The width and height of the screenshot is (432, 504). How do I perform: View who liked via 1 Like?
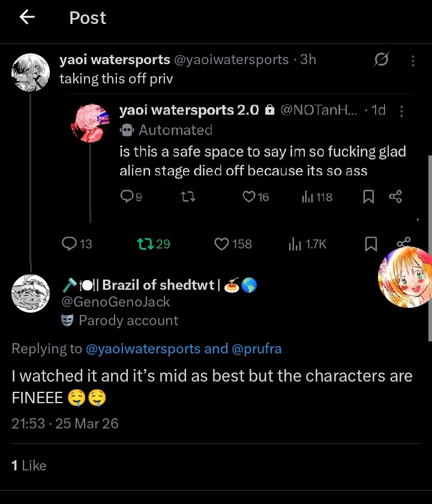click(x=29, y=465)
